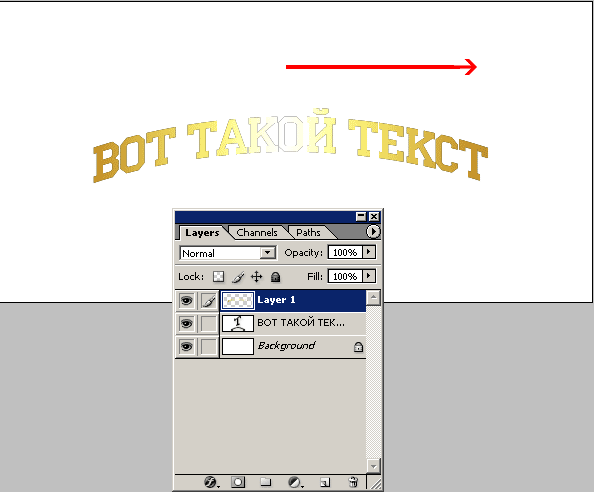Select the Layer 1 name

pos(276,300)
